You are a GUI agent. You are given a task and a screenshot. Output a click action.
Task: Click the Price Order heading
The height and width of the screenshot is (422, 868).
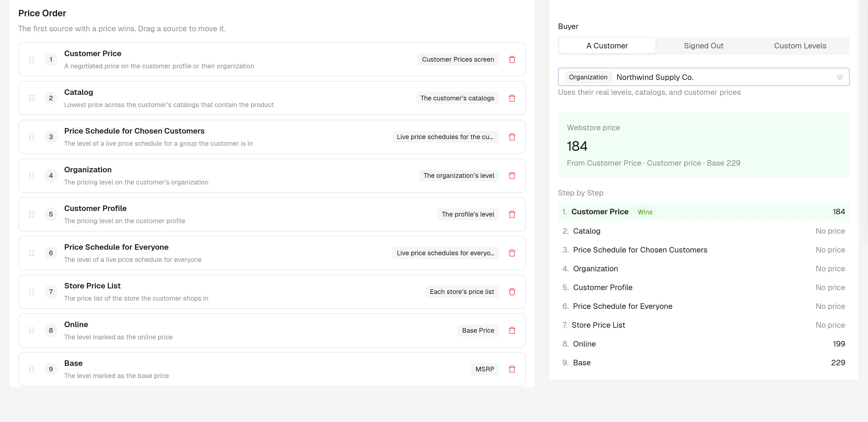[x=42, y=13]
